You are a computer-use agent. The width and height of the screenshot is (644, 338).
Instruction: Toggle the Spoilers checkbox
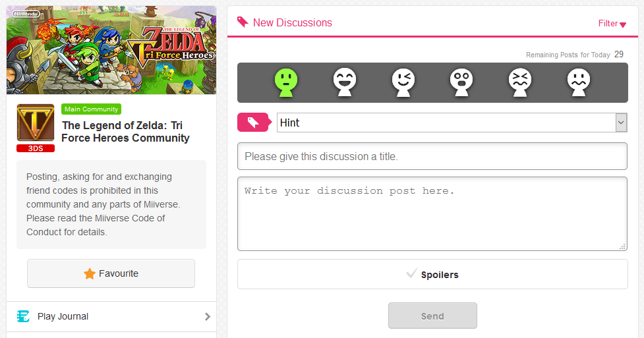(432, 274)
